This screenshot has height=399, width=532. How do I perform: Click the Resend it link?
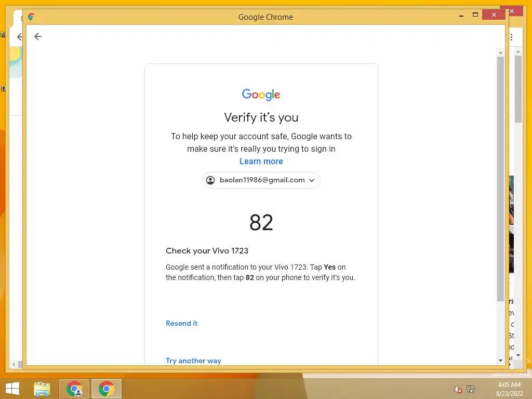click(x=181, y=323)
